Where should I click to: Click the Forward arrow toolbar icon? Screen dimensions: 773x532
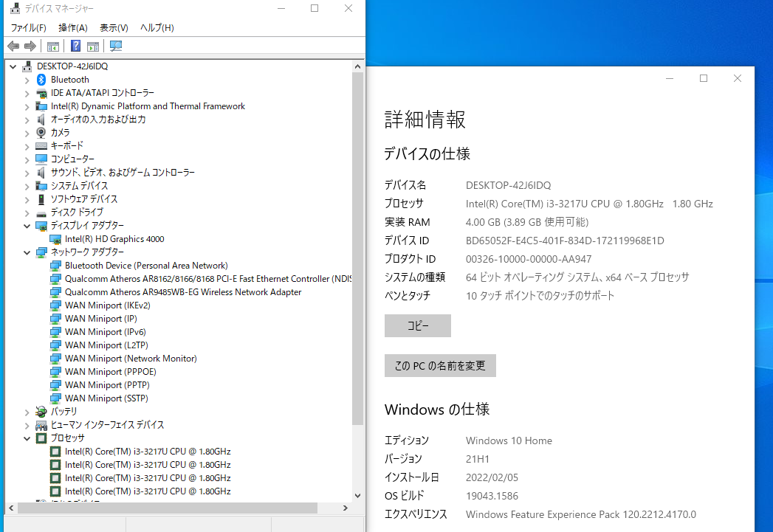pyautogui.click(x=30, y=46)
